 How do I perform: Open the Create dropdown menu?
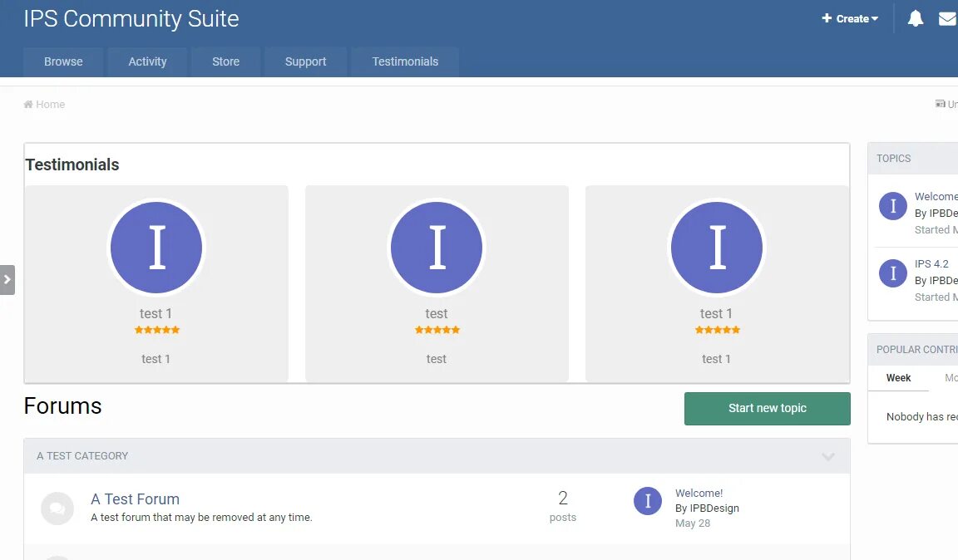point(850,19)
